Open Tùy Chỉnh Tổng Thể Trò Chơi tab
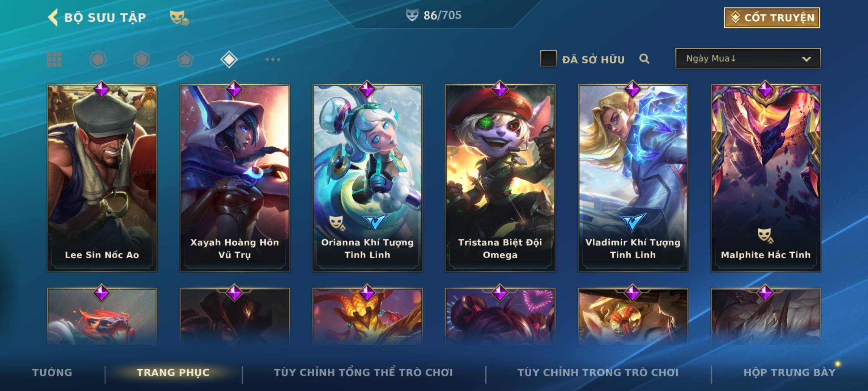Screen dimensions: 868x391 (363, 373)
